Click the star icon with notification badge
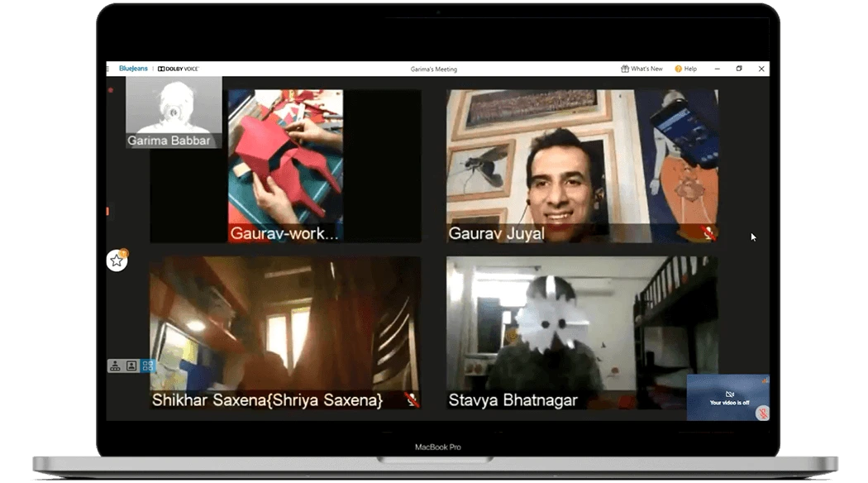 click(x=117, y=261)
